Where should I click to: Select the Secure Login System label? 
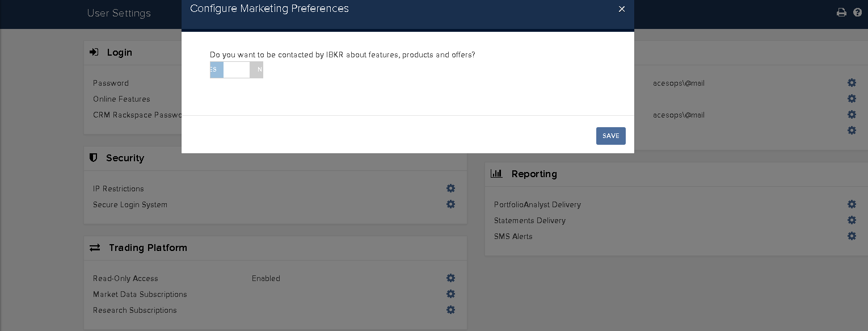[x=130, y=205]
